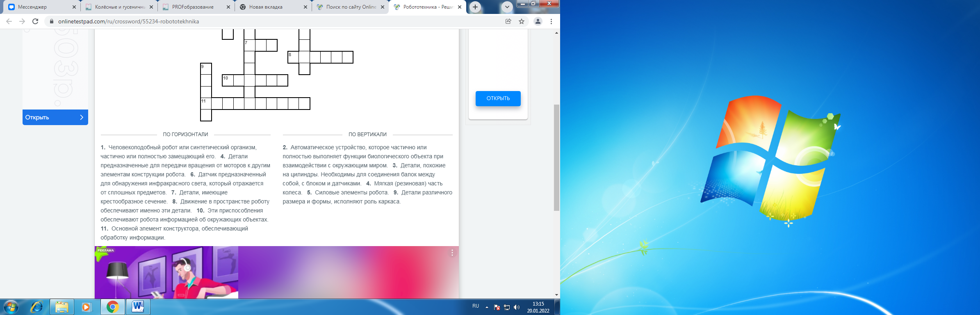The image size is (980, 315).
Task: Click first cell of crossword word 7
Action: [x=249, y=45]
